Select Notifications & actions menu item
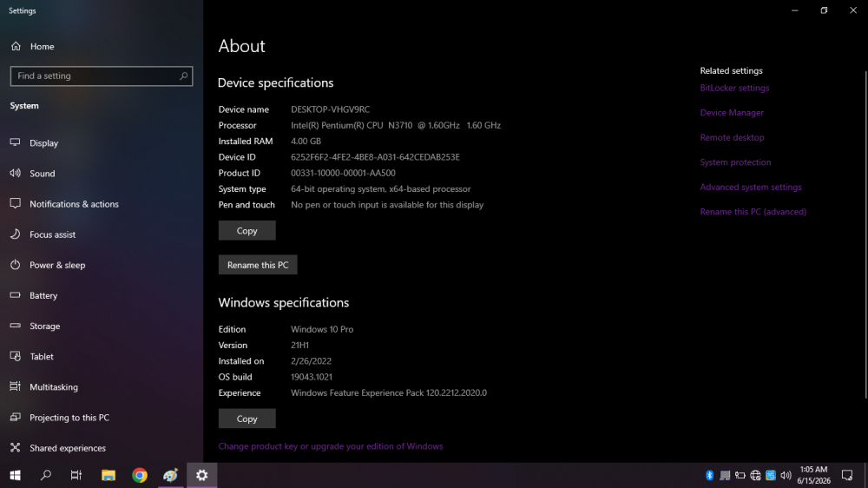Screen dimensions: 868x488 tap(102, 204)
